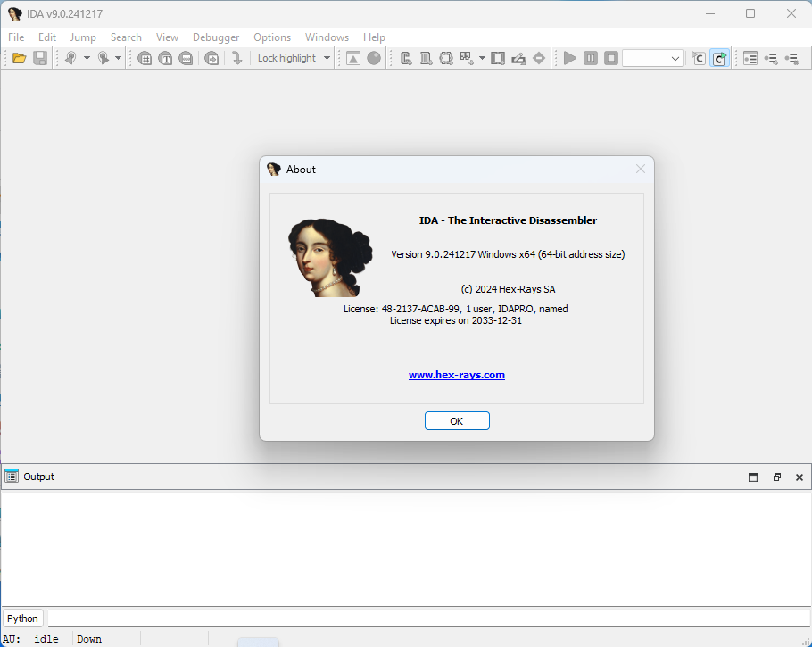Click the Open file folder icon

click(19, 58)
